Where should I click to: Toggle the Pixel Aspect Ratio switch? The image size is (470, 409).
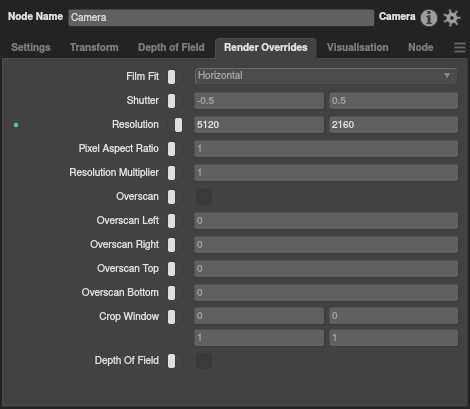tap(175, 149)
